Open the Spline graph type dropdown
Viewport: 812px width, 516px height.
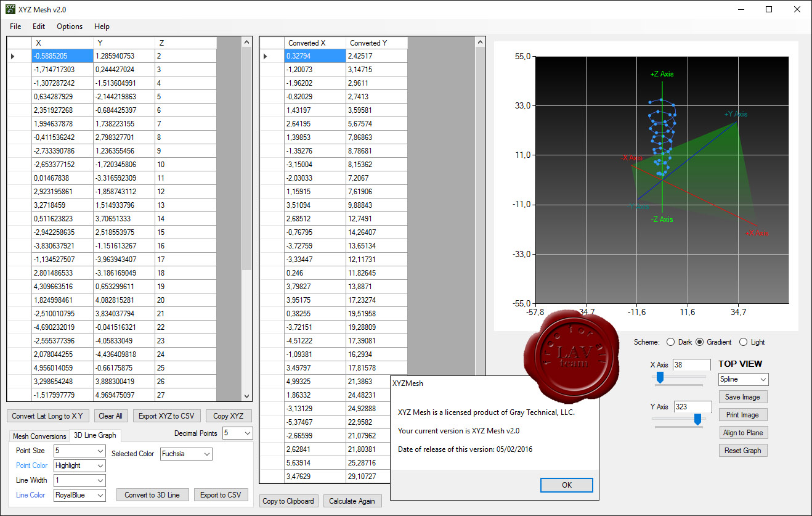point(744,379)
